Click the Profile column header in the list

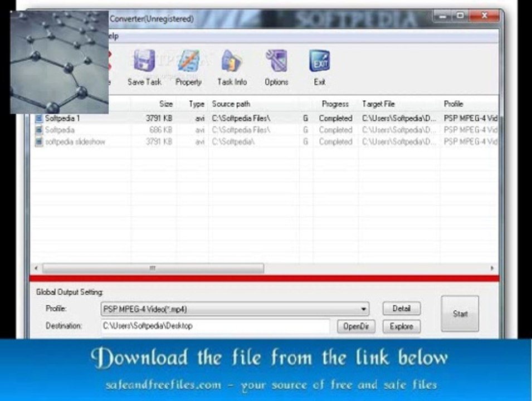click(x=453, y=104)
